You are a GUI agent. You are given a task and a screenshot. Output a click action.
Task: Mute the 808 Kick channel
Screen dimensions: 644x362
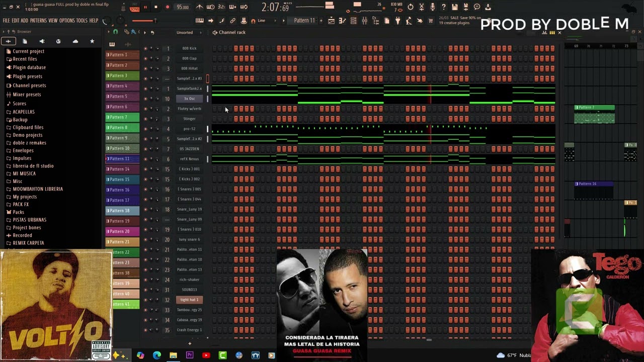pos(145,48)
